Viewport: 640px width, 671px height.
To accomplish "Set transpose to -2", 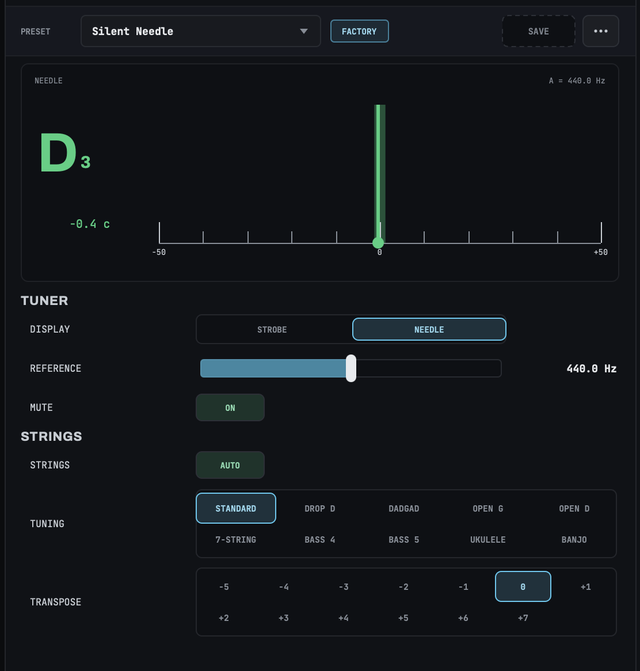I will tap(403, 587).
